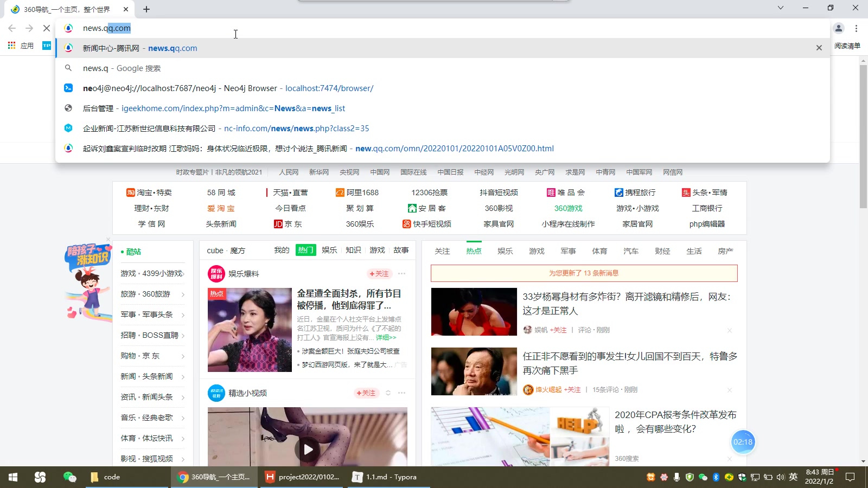Select the 起诉刘鑫案 news suggestion
The image size is (868, 488).
point(443,148)
